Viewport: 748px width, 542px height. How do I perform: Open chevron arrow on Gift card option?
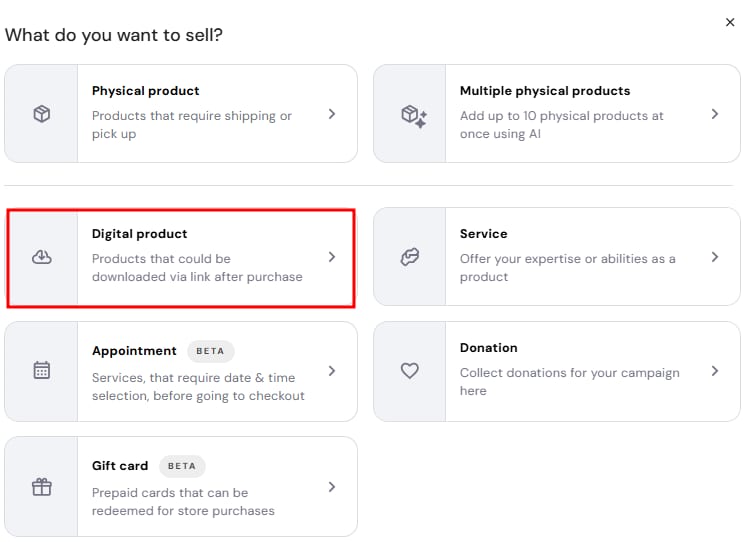click(x=332, y=487)
